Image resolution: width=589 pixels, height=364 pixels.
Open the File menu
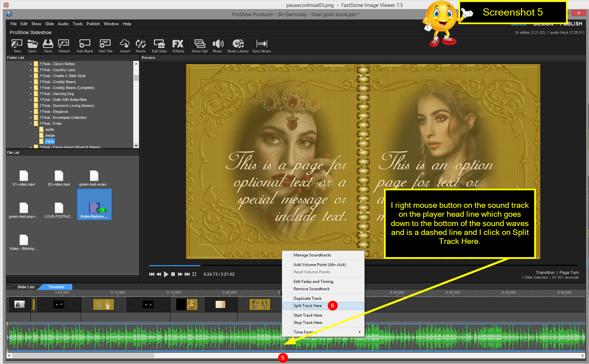[x=13, y=24]
